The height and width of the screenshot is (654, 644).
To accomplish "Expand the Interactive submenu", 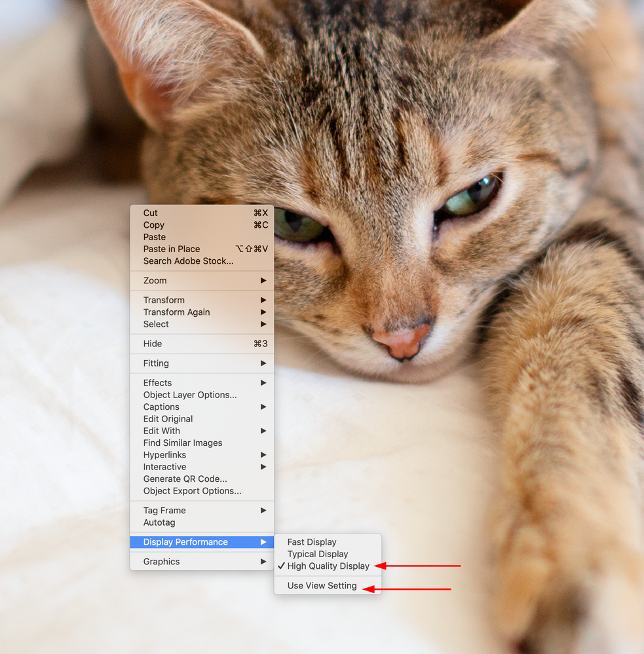I will coord(202,467).
